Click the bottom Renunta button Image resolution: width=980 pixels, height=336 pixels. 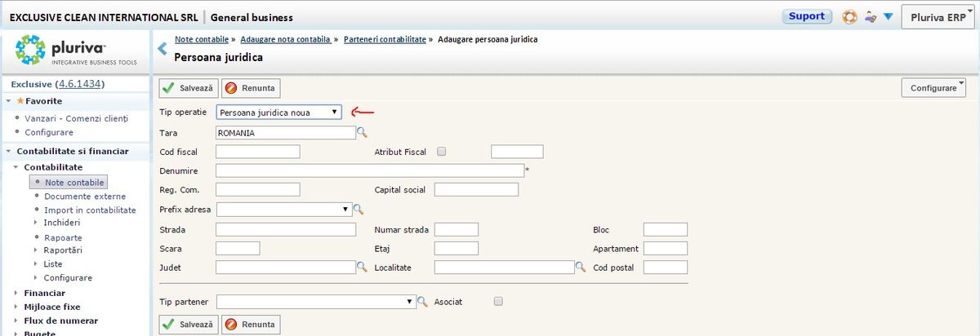[x=251, y=324]
